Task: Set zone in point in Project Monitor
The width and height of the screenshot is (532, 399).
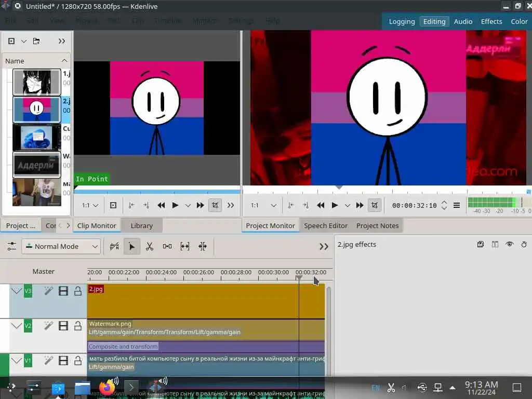Action: pyautogui.click(x=291, y=205)
